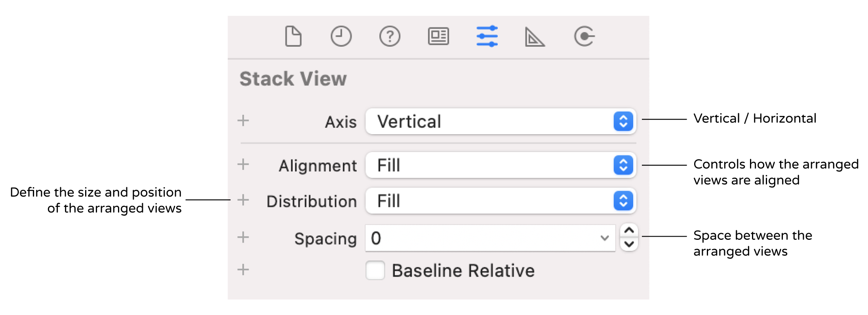Viewport: 868px width, 315px height.
Task: Open the Alignment dropdown menu
Action: (x=501, y=165)
